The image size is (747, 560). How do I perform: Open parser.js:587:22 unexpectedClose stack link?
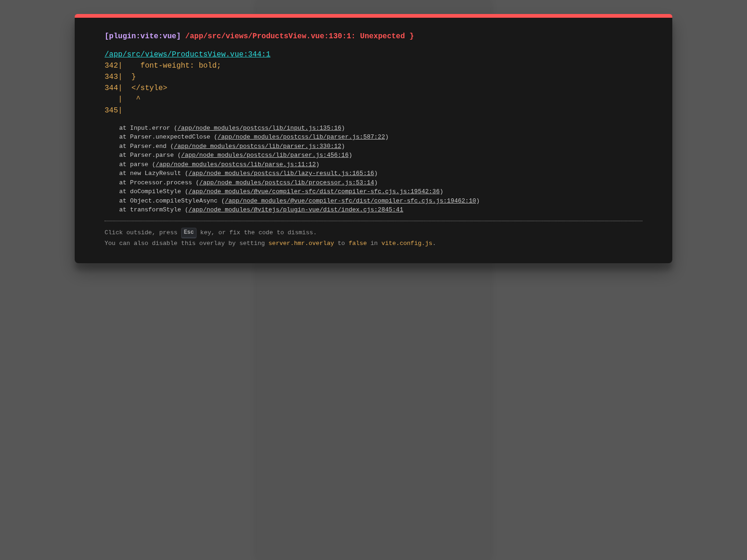[301, 137]
